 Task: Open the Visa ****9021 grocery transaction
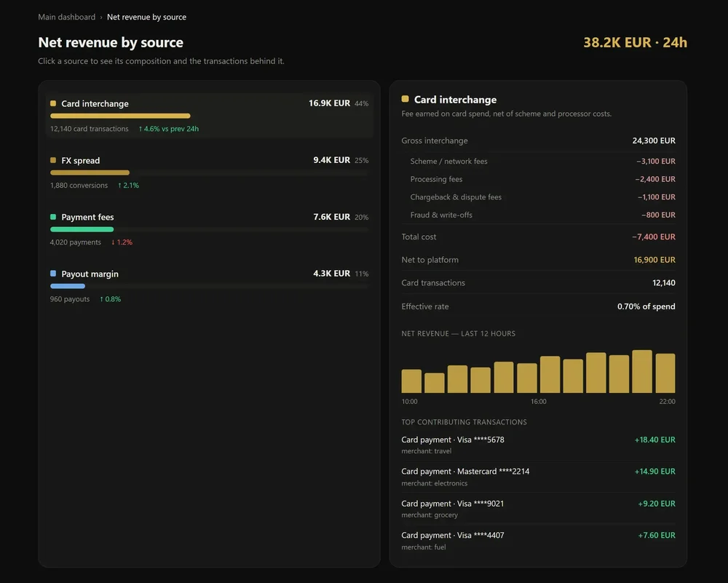tap(539, 509)
